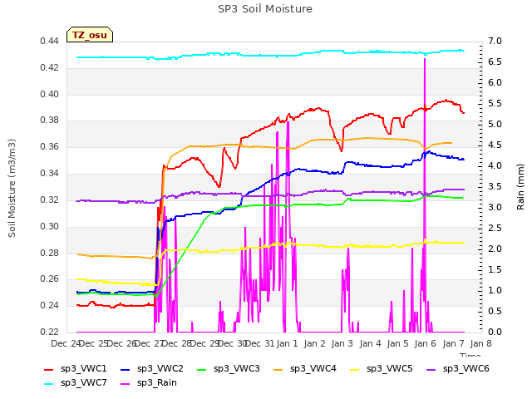Click the 4.0 rain axis tick label
Screen dimensions: 532x399
(495, 166)
